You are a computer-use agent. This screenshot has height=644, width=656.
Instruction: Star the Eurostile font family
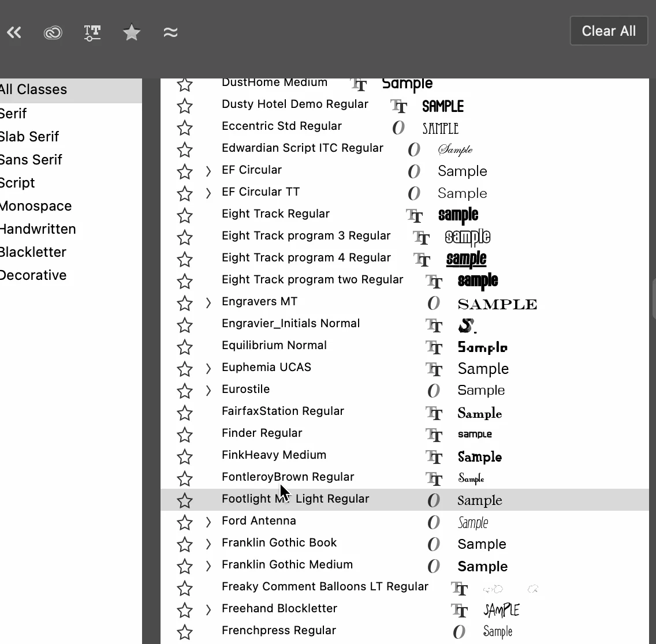(x=185, y=391)
